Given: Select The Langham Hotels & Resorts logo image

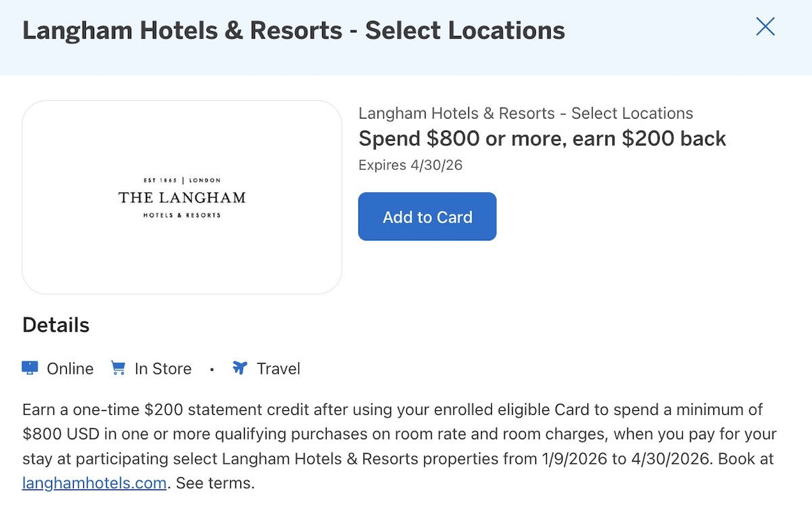Looking at the screenshot, I should (x=183, y=198).
